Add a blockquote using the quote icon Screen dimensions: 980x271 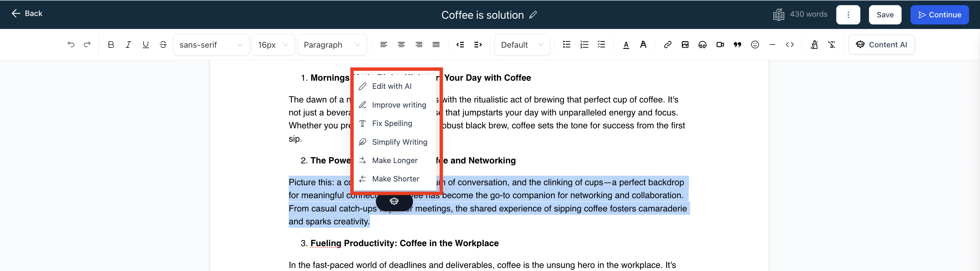coord(737,45)
